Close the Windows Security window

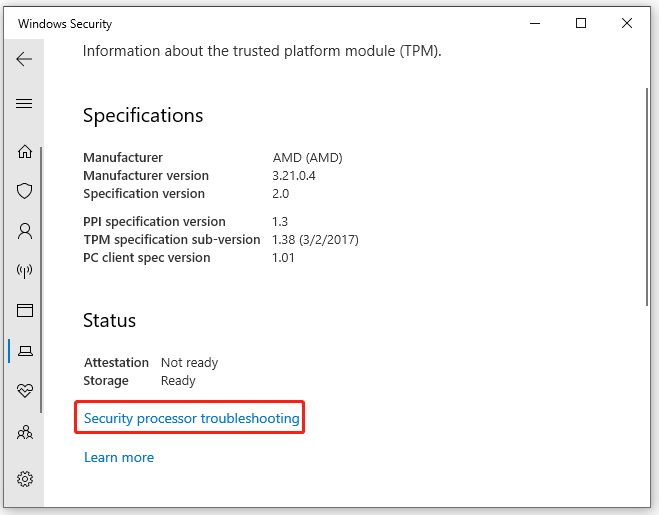point(627,23)
